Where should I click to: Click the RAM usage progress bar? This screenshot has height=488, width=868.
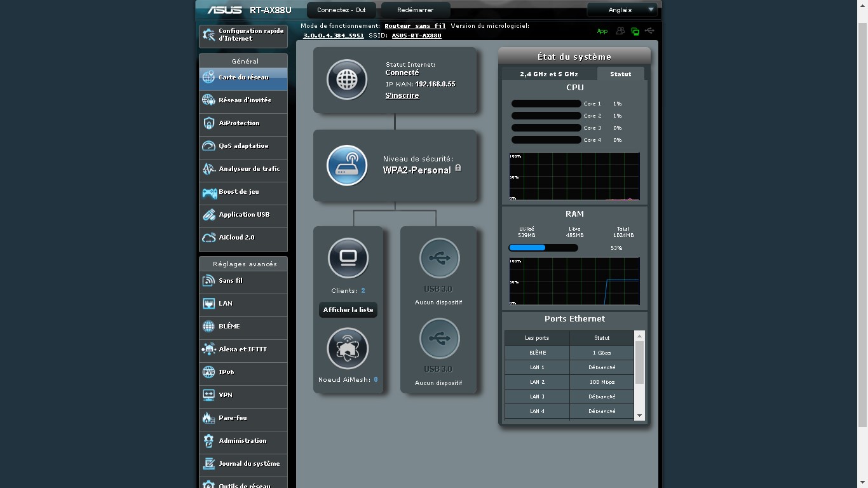(543, 248)
